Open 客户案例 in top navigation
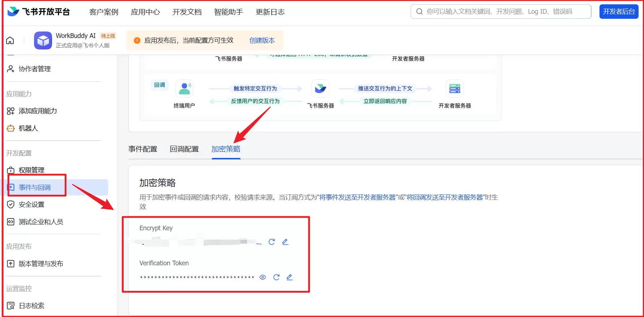The image size is (644, 317). (104, 12)
